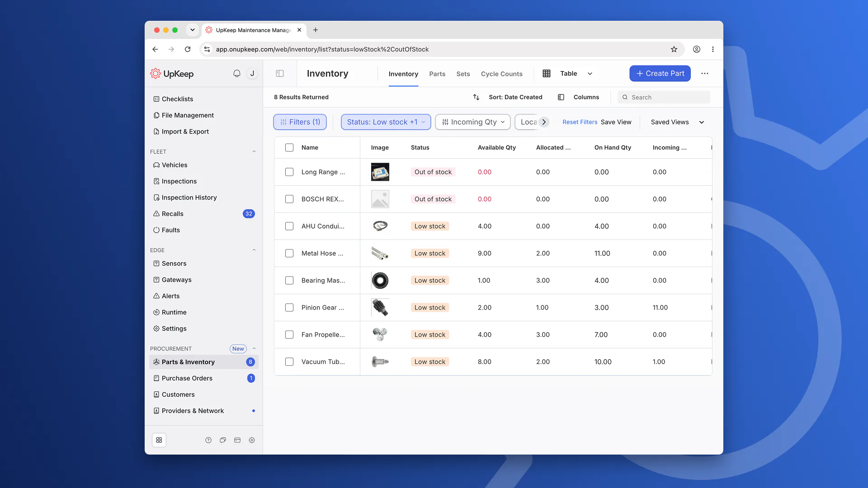Go back in browser history

[x=155, y=49]
